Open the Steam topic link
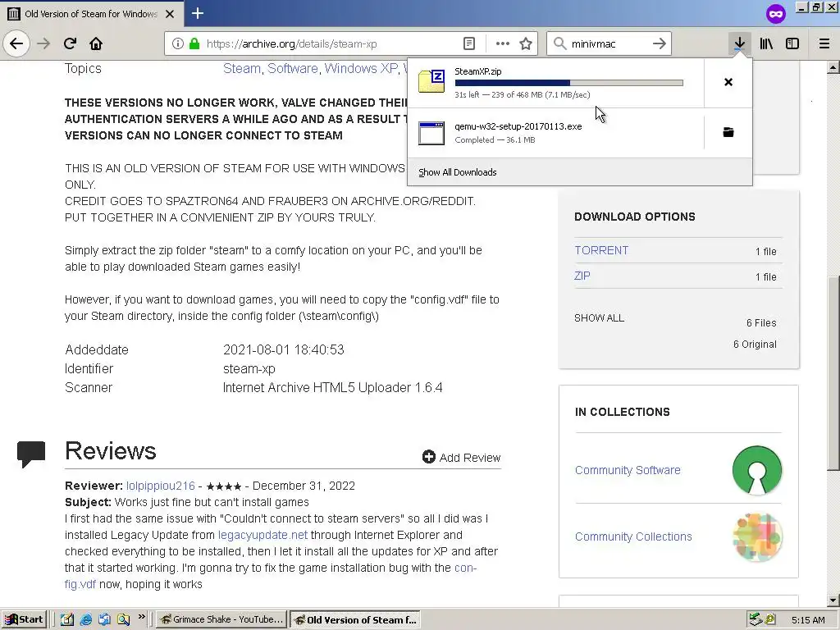 click(242, 69)
